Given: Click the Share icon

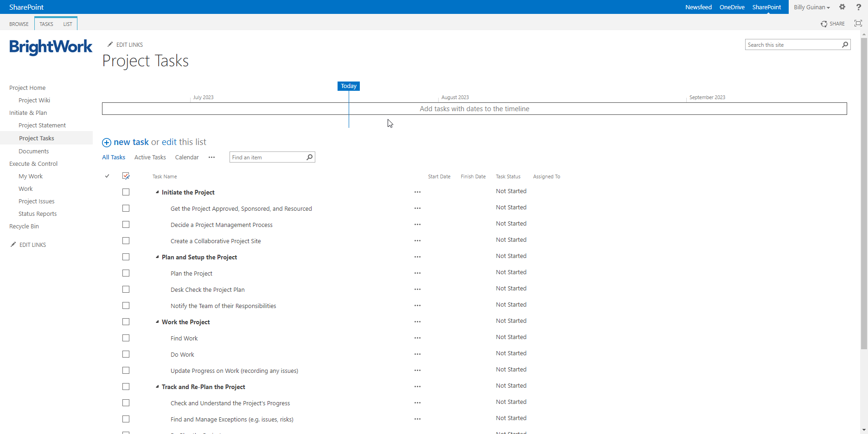Looking at the screenshot, I should coord(824,24).
